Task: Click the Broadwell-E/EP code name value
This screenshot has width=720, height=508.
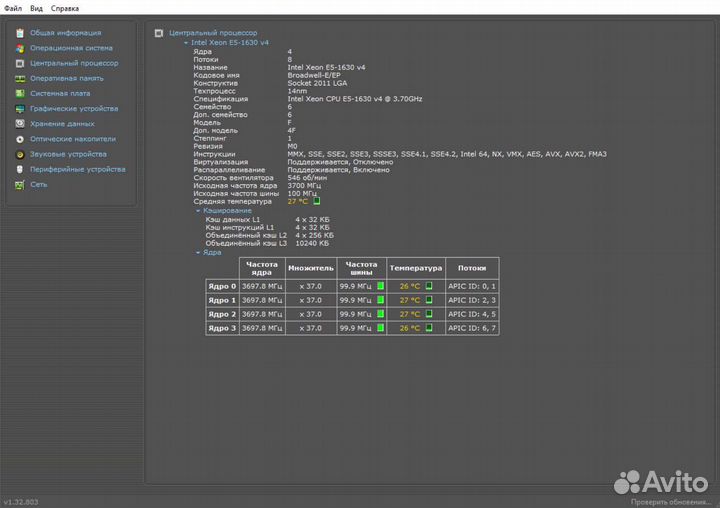Action: click(x=314, y=75)
